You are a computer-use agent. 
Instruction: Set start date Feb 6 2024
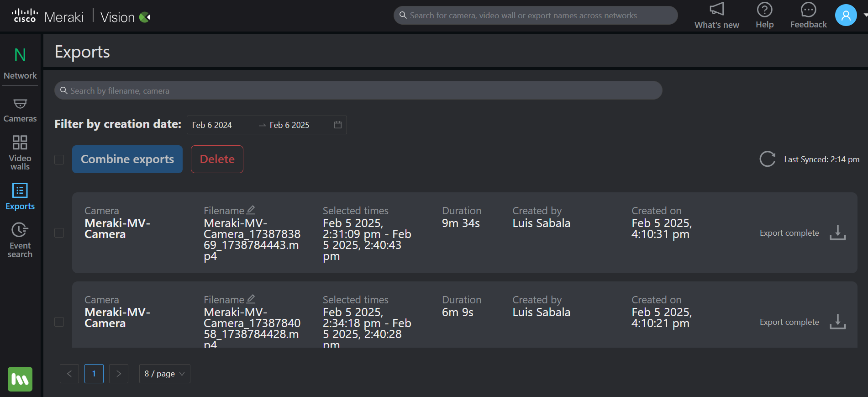click(212, 125)
